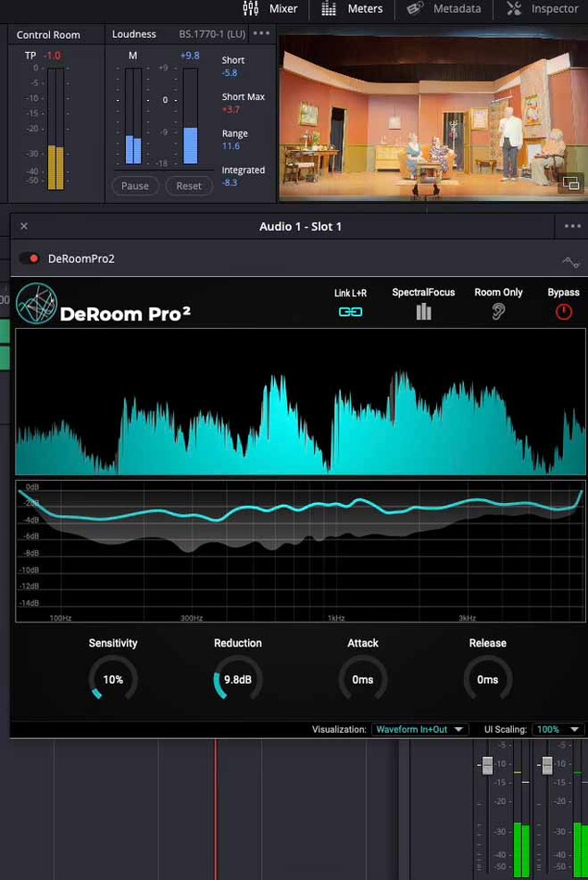Open Visualization Waveform In+Out dropdown
Viewport: 588px width, 880px height.
(x=419, y=730)
